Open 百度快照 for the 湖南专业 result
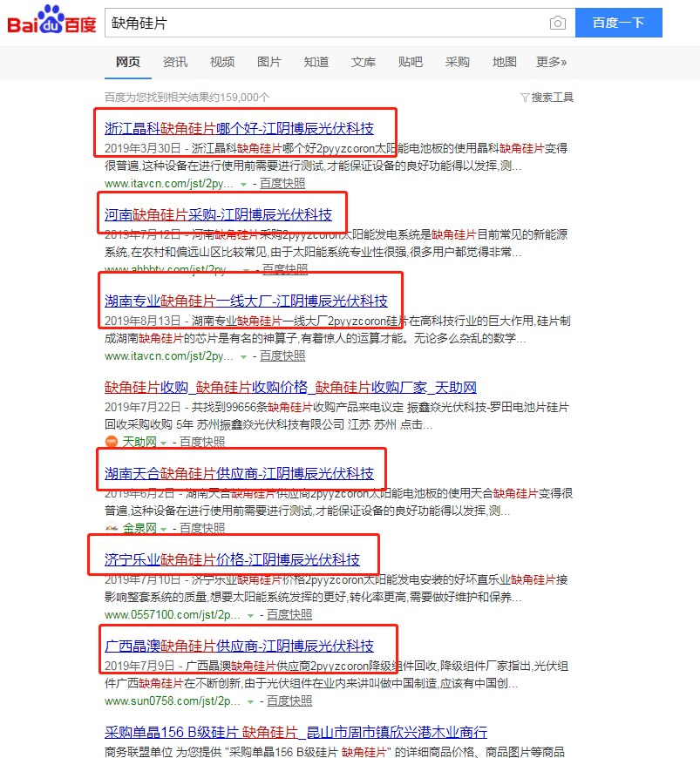This screenshot has width=700, height=758. 282,355
